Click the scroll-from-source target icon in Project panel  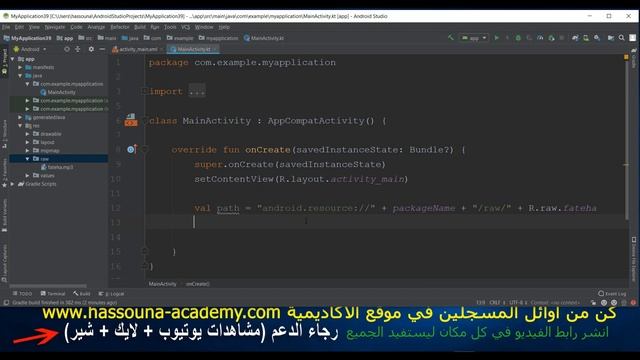point(67,49)
